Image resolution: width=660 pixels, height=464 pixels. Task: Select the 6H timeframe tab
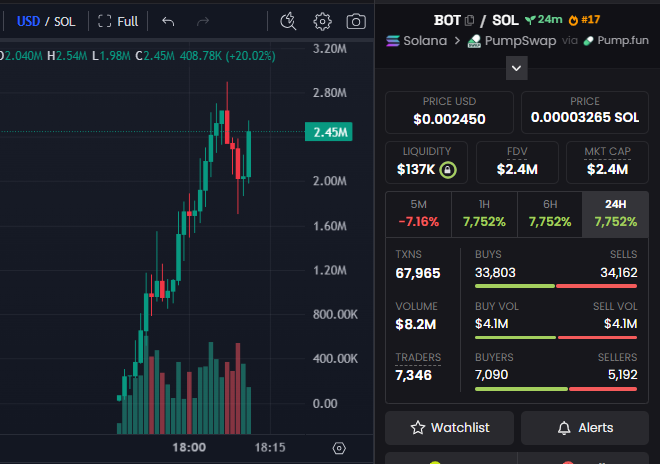pos(550,214)
